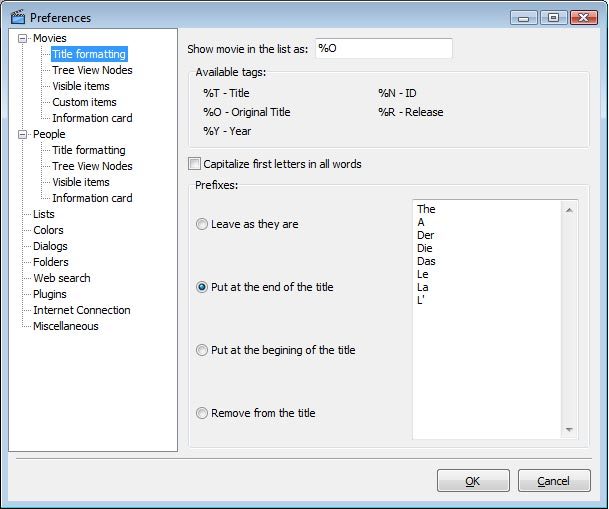Click the 'The' prefix entry
The width and height of the screenshot is (609, 509).
[426, 209]
